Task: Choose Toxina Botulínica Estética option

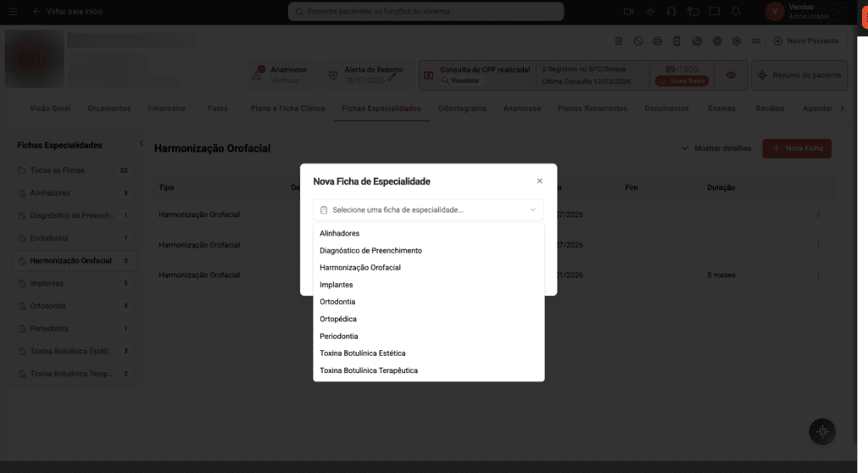Action: click(x=428, y=353)
